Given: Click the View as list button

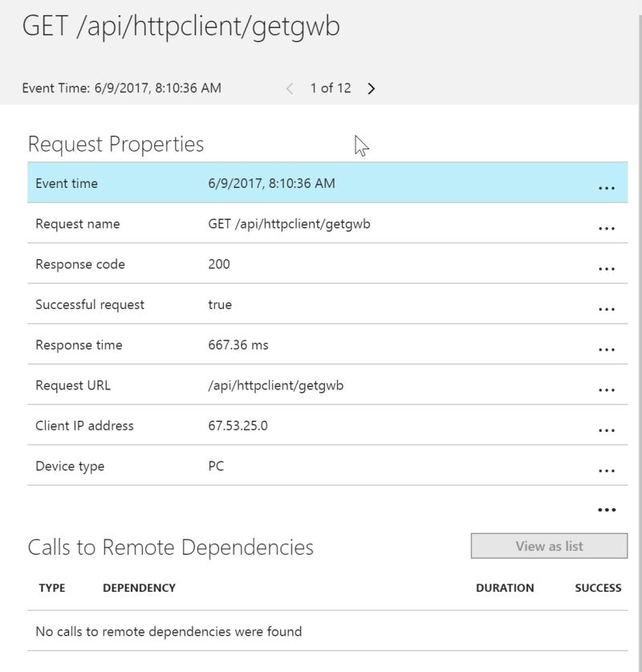Looking at the screenshot, I should [549, 546].
